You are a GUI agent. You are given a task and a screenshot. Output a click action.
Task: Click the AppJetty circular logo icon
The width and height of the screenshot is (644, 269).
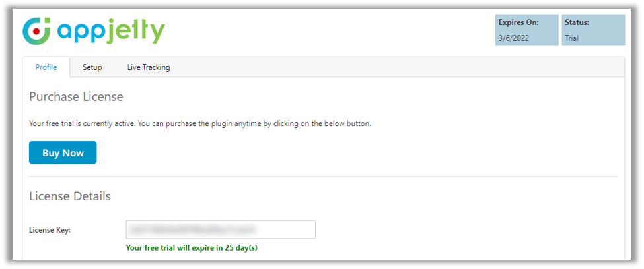tap(38, 30)
